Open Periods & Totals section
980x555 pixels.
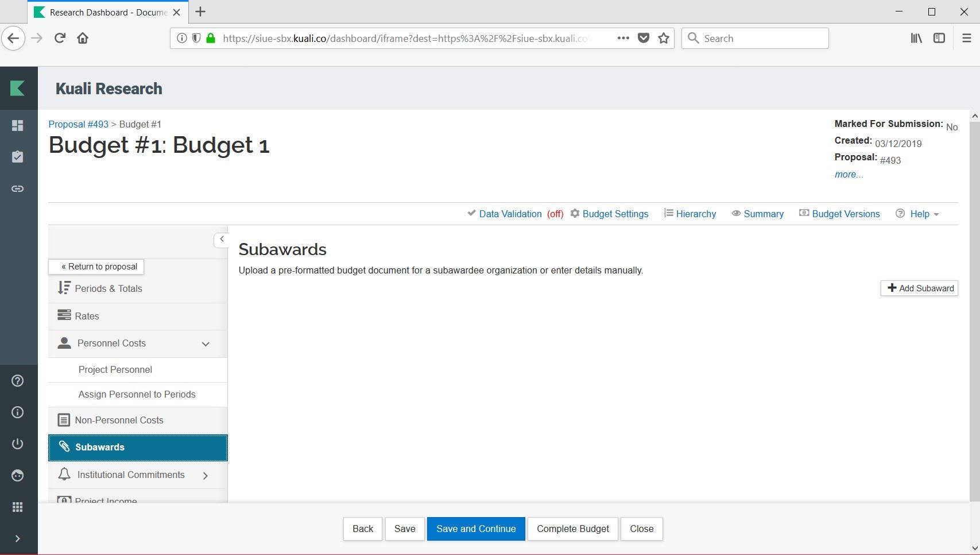click(x=108, y=288)
